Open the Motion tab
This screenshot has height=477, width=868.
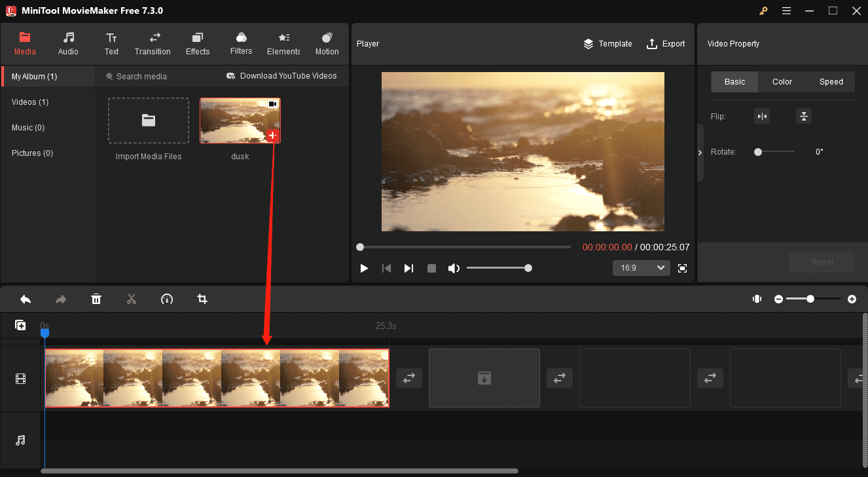pos(327,43)
